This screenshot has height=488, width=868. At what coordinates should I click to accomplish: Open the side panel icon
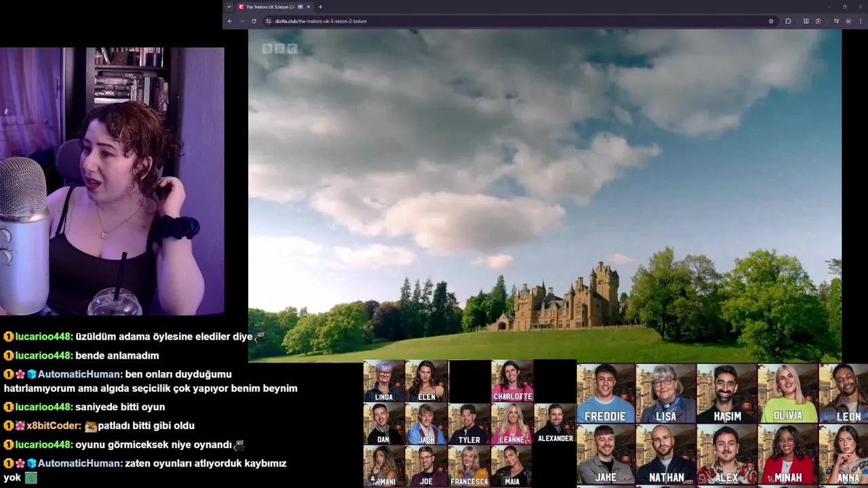click(x=806, y=21)
